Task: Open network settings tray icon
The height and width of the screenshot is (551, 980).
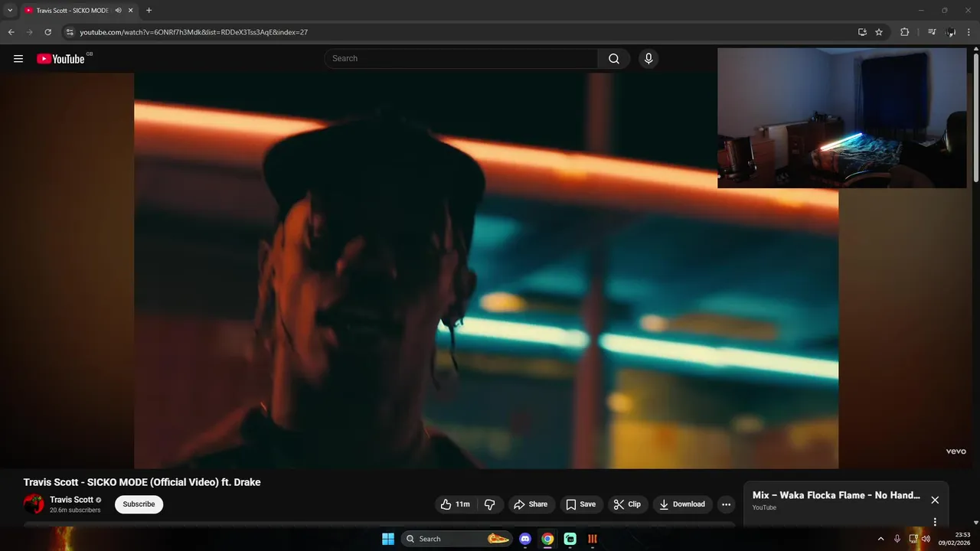Action: (x=913, y=539)
